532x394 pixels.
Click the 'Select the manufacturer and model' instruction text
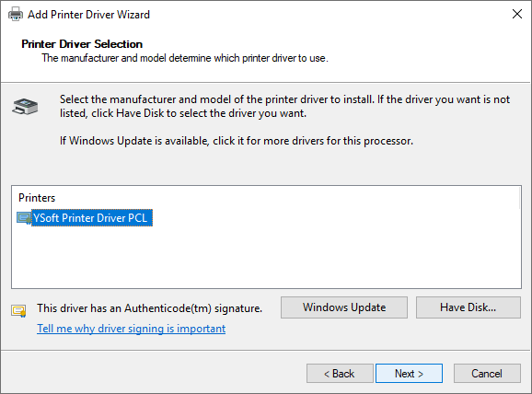284,106
